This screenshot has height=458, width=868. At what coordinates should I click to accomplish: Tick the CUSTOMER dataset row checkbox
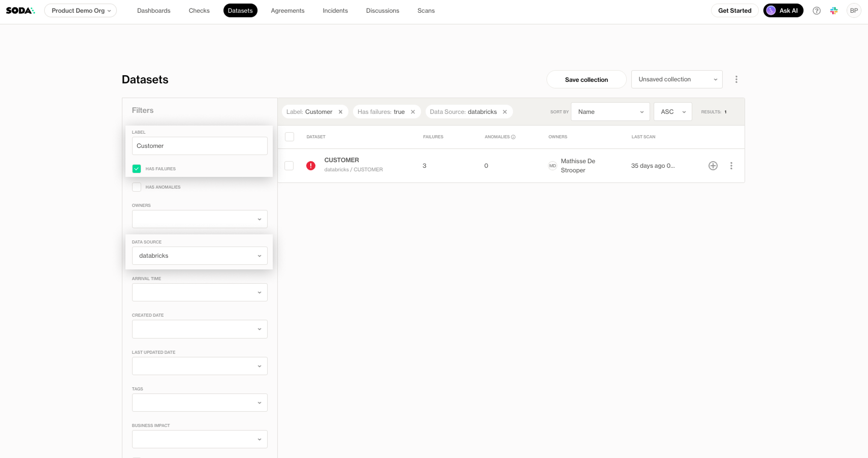coord(289,166)
